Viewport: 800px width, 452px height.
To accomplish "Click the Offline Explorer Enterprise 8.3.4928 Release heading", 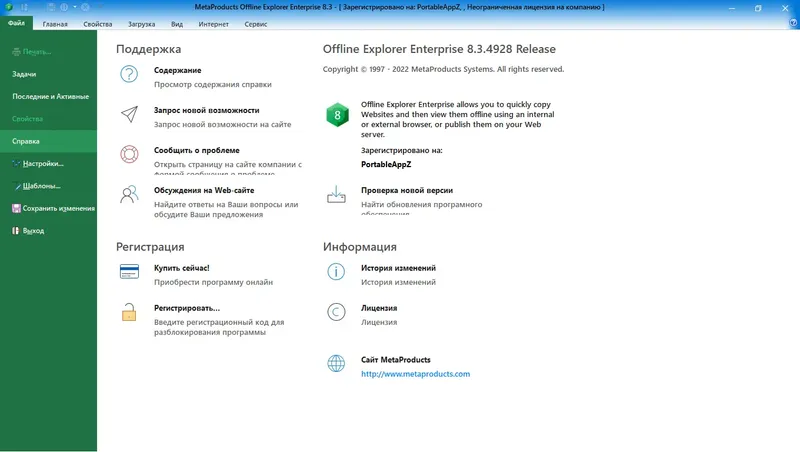I will point(439,49).
